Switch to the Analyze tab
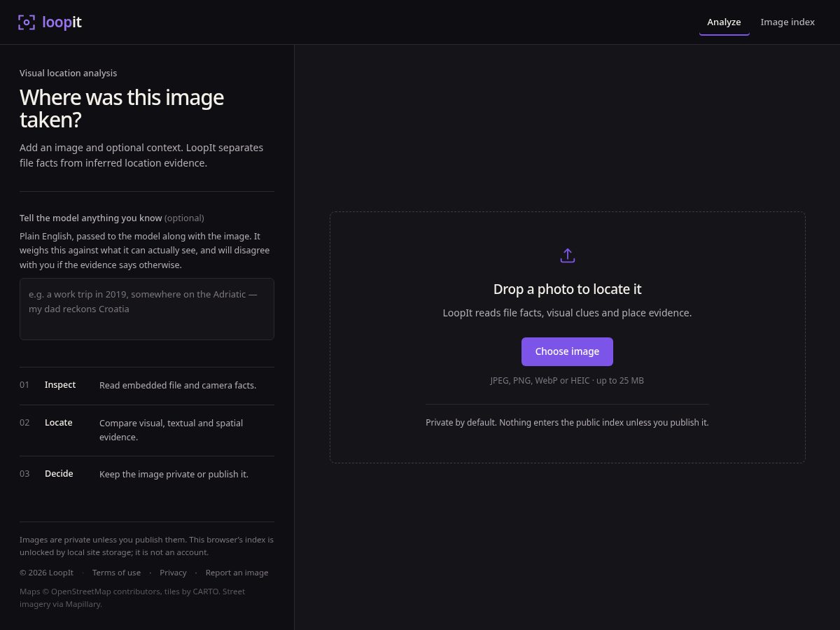Viewport: 840px width, 630px height. (x=724, y=22)
